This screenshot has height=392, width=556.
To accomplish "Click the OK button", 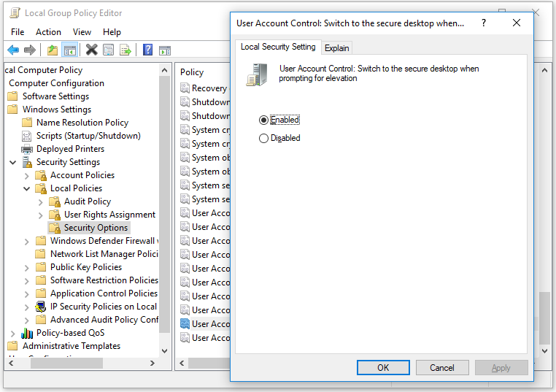I will click(x=383, y=367).
